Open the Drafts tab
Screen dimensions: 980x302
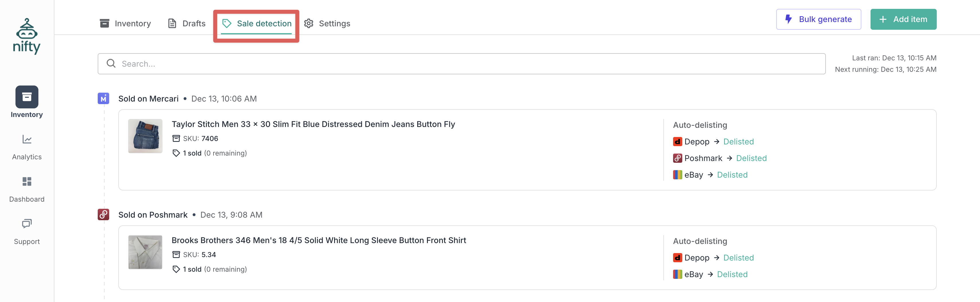(x=187, y=23)
